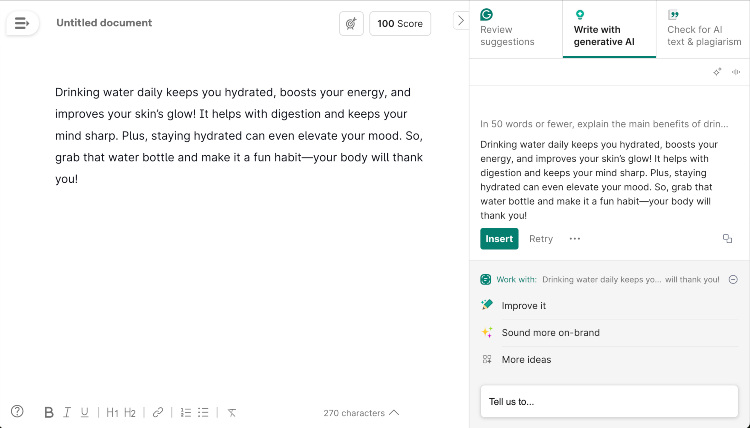Click the quote icon on plagiarism tab
Image resolution: width=750 pixels, height=428 pixels.
tap(673, 15)
